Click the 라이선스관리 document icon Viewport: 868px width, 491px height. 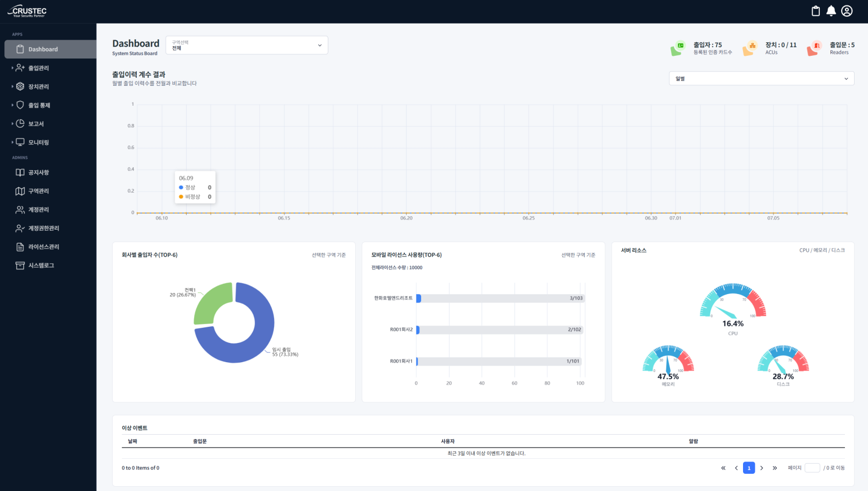[x=20, y=247]
